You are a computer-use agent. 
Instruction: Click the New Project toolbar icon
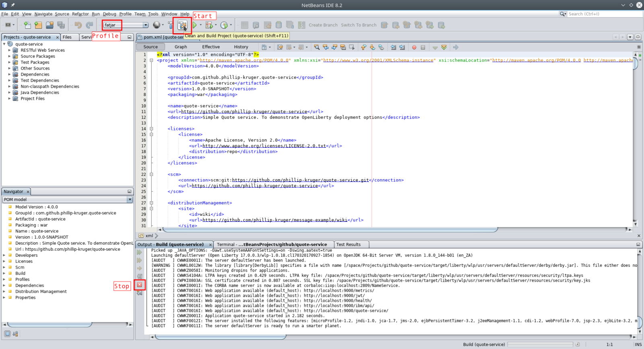[38, 25]
